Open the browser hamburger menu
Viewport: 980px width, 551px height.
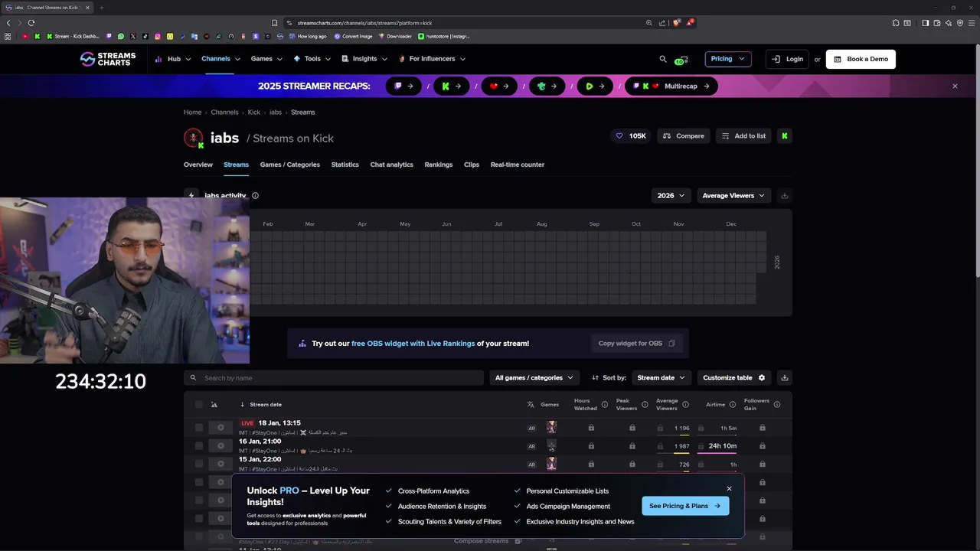(x=971, y=23)
